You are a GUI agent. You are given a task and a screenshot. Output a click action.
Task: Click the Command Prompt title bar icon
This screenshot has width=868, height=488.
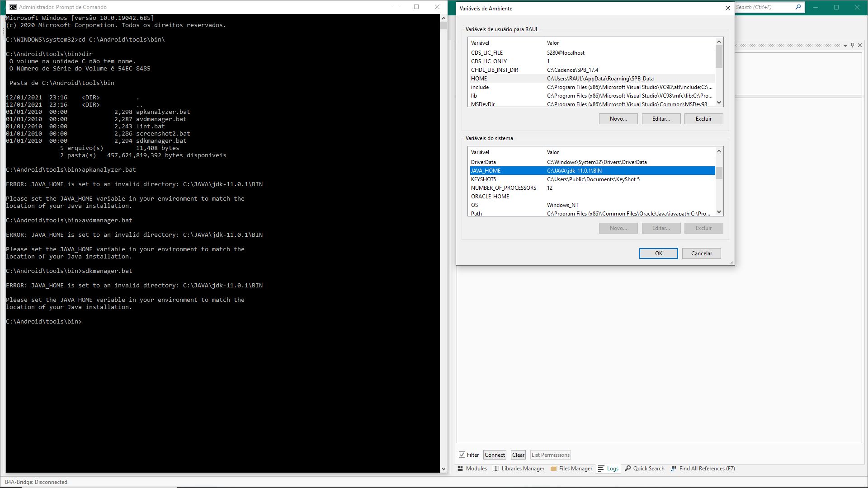[13, 7]
